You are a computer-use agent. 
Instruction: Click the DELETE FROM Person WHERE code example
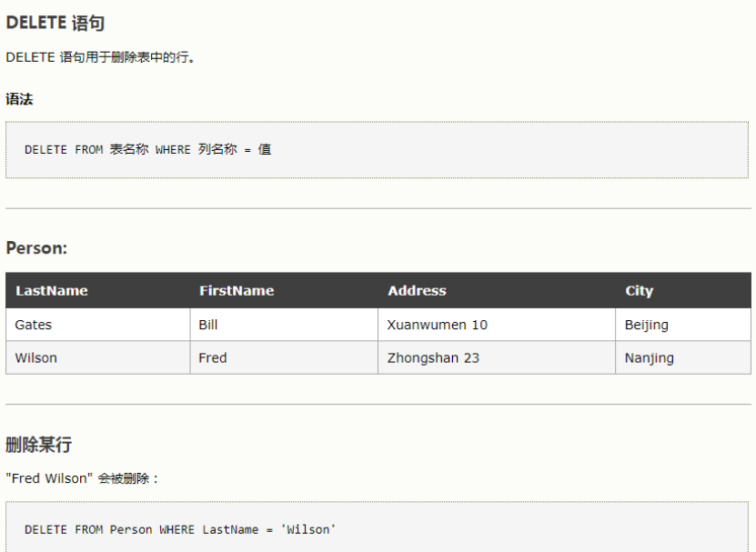(377, 527)
